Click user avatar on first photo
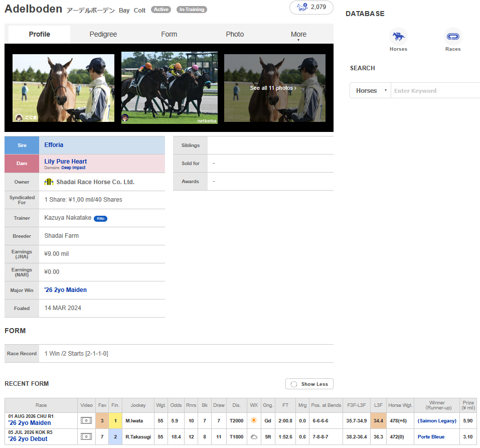The width and height of the screenshot is (480, 448). [x=19, y=117]
